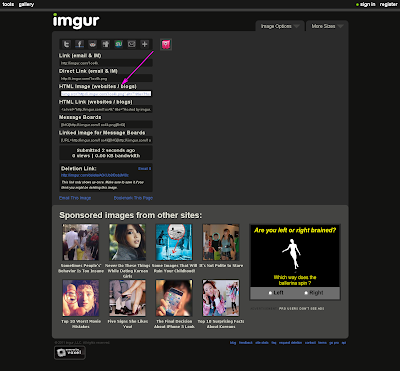The width and height of the screenshot is (400, 371).
Task: Click the deletion link URL
Action: 95,175
